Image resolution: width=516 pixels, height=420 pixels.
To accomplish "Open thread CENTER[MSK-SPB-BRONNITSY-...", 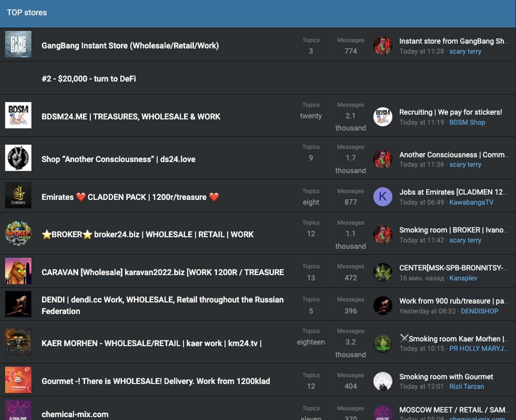I will click(x=453, y=268).
